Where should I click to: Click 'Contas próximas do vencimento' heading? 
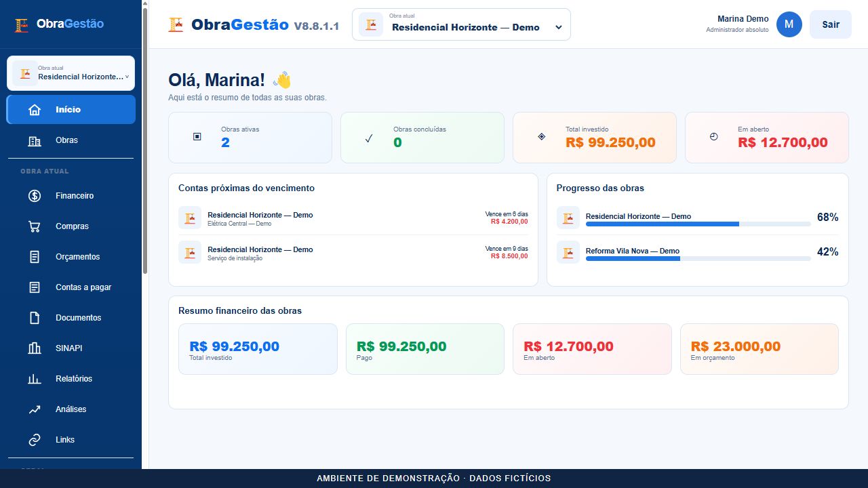(x=246, y=188)
